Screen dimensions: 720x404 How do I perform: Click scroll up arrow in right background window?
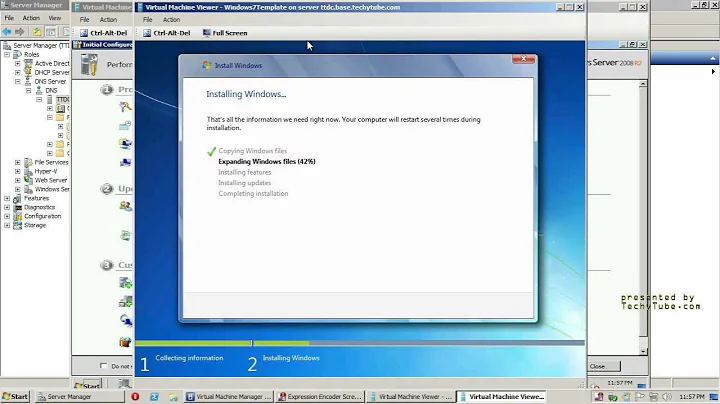point(643,84)
